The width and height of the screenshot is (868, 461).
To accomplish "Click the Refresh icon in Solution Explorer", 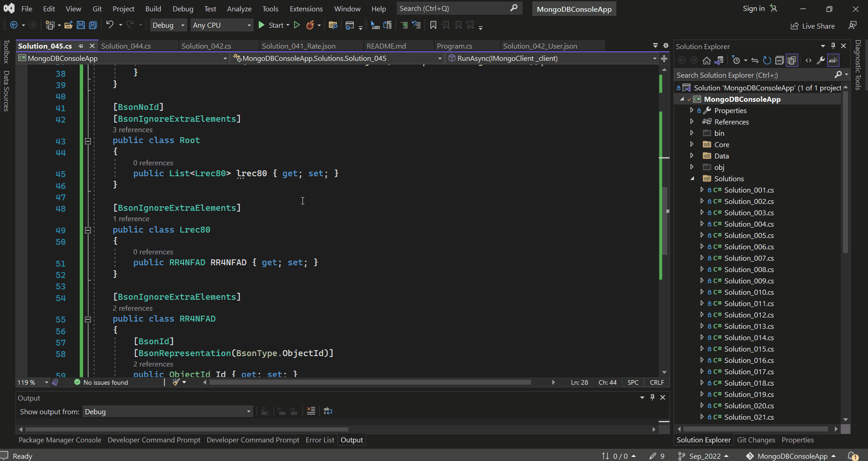I will pyautogui.click(x=767, y=60).
